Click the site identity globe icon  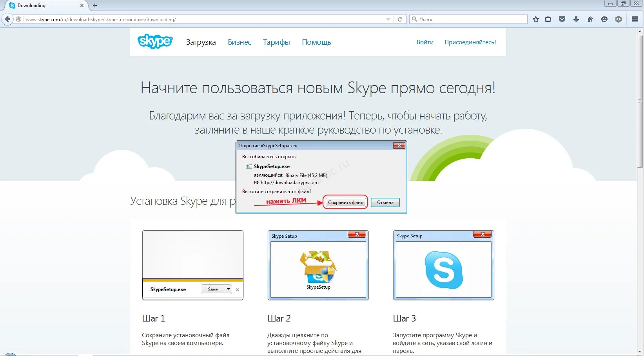[18, 19]
